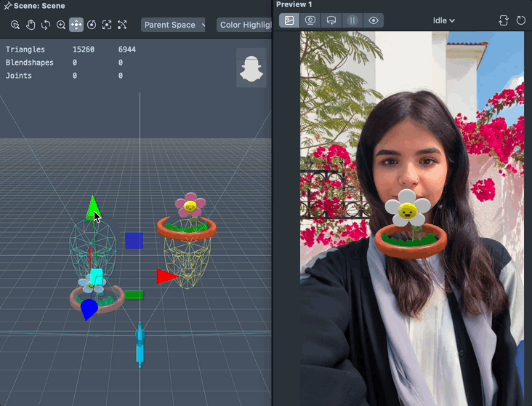532x406 pixels.
Task: Activate the Pan hand tool
Action: [31, 25]
